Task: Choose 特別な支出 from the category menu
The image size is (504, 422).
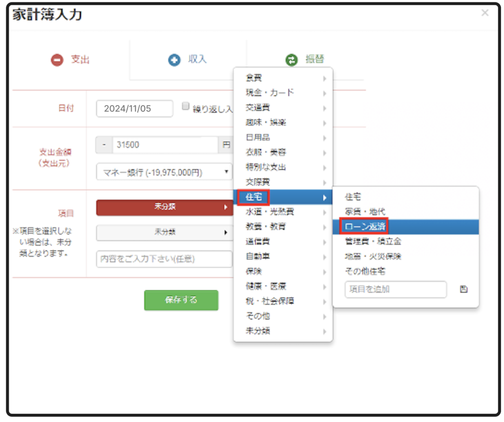Action: [x=283, y=167]
